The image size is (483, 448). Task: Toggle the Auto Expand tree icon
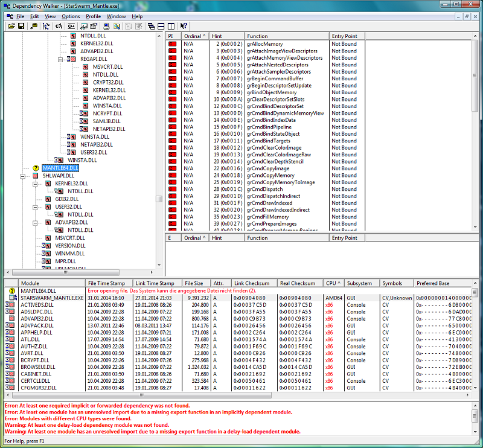pos(46,26)
